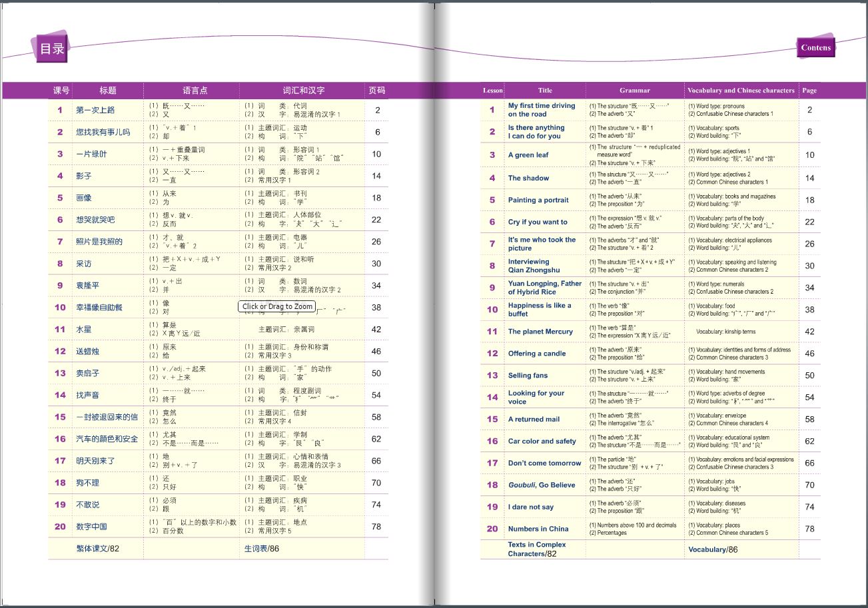Click "The planet Mercury" title
868x608 pixels.
(540, 332)
